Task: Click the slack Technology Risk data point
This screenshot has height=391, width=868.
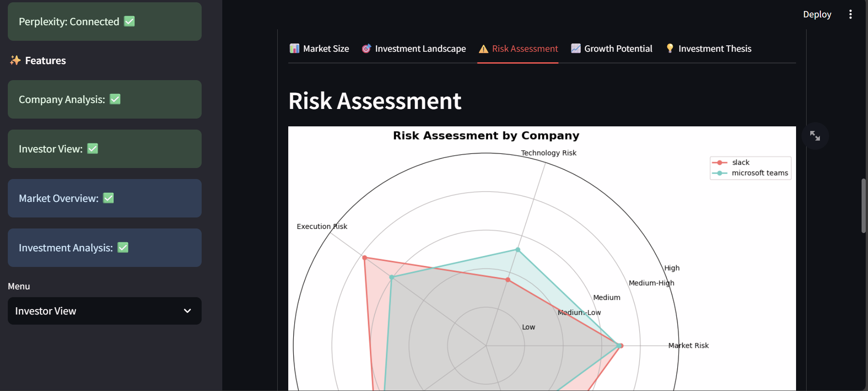Action: pyautogui.click(x=508, y=279)
